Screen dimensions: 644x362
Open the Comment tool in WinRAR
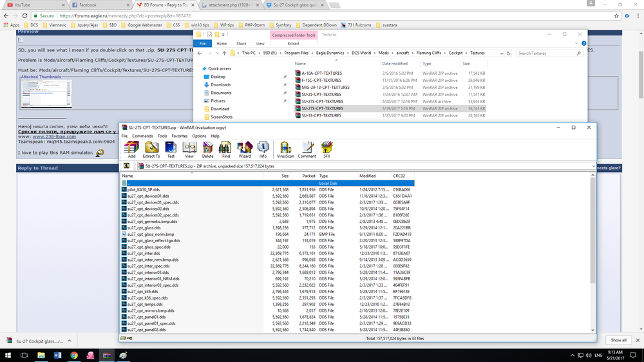(307, 149)
